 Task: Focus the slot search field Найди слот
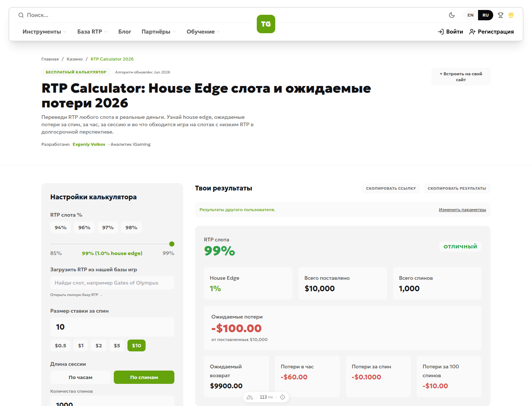point(112,283)
